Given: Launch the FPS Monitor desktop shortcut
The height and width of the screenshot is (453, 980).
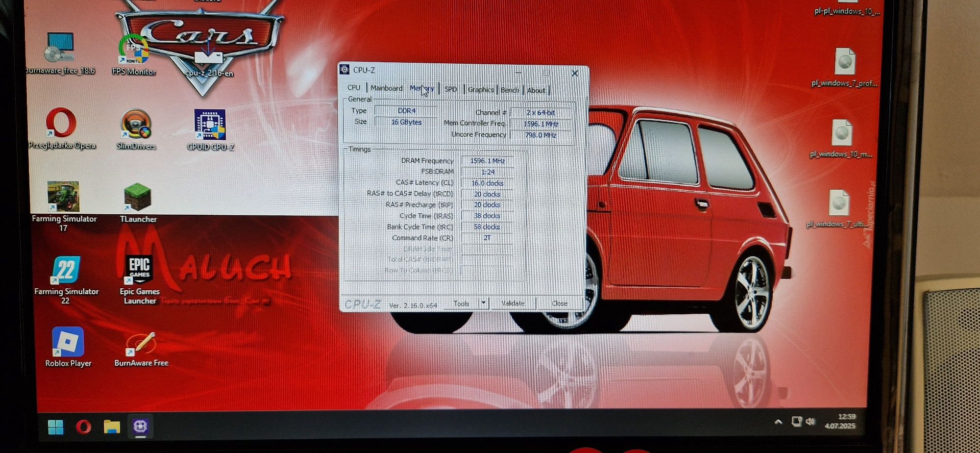Looking at the screenshot, I should click(133, 54).
